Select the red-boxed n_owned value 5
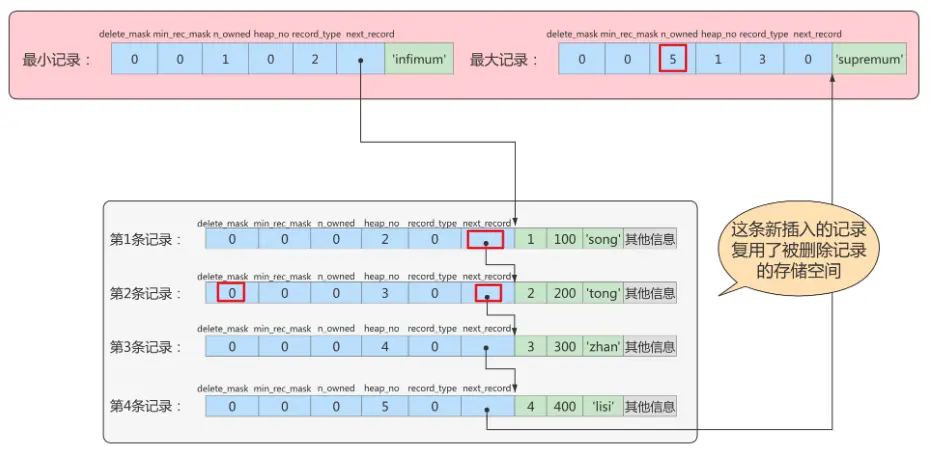The width and height of the screenshot is (930, 456). (674, 59)
